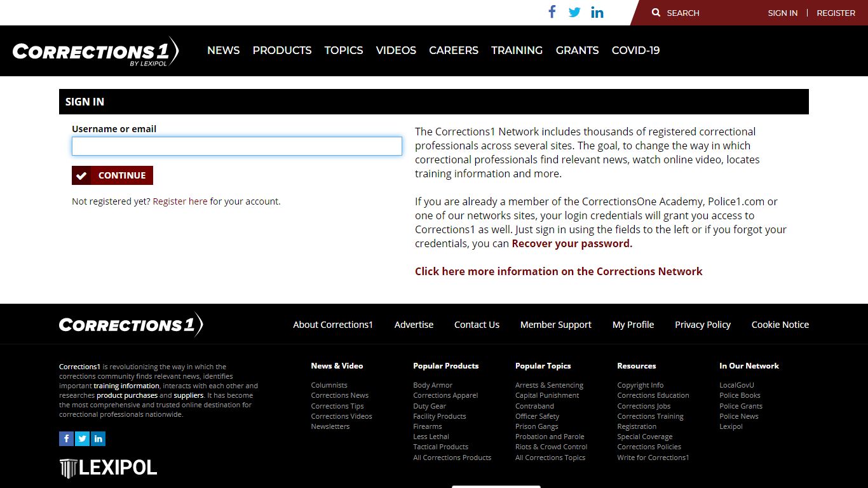868x488 pixels.
Task: Open Firearms link
Action: tap(428, 426)
